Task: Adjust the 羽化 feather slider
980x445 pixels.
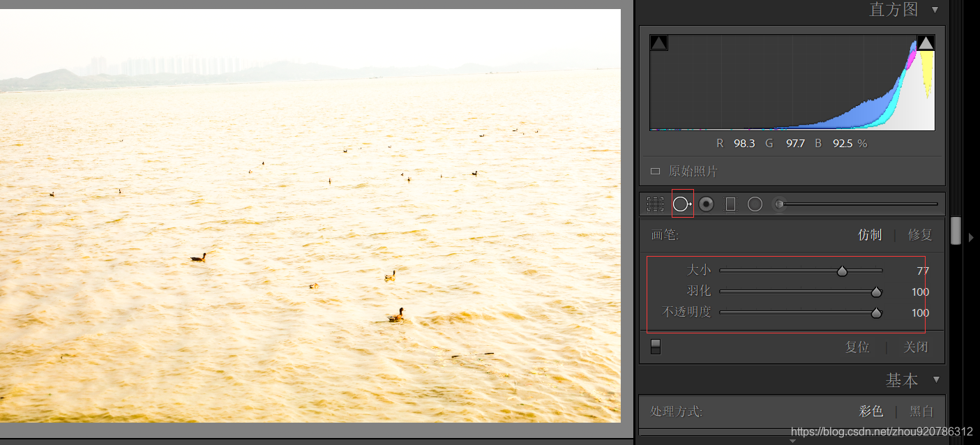Action: point(876,292)
